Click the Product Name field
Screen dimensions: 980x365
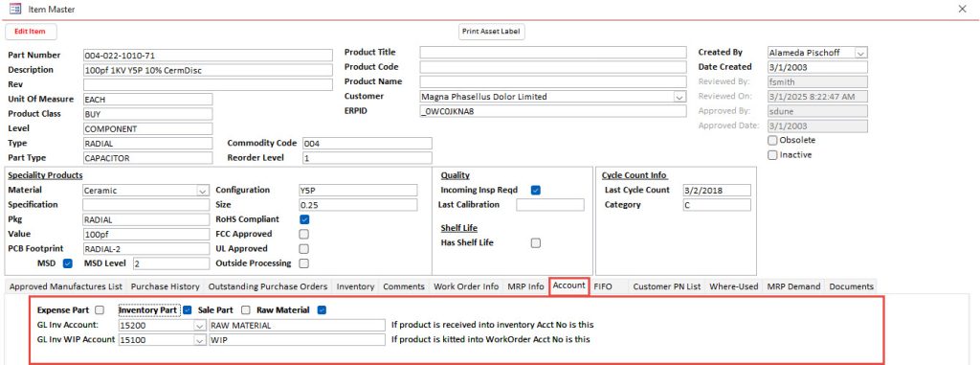553,82
